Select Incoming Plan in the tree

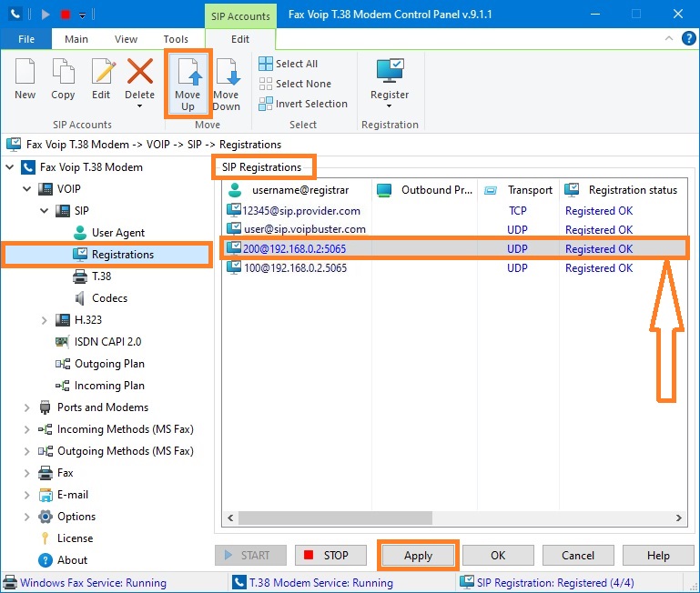pyautogui.click(x=109, y=386)
